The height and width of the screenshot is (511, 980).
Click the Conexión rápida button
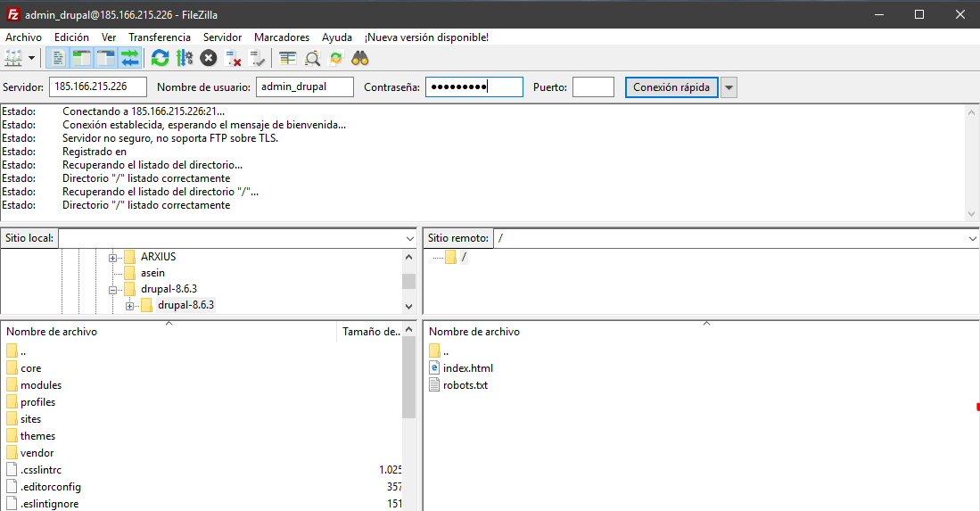pyautogui.click(x=671, y=87)
